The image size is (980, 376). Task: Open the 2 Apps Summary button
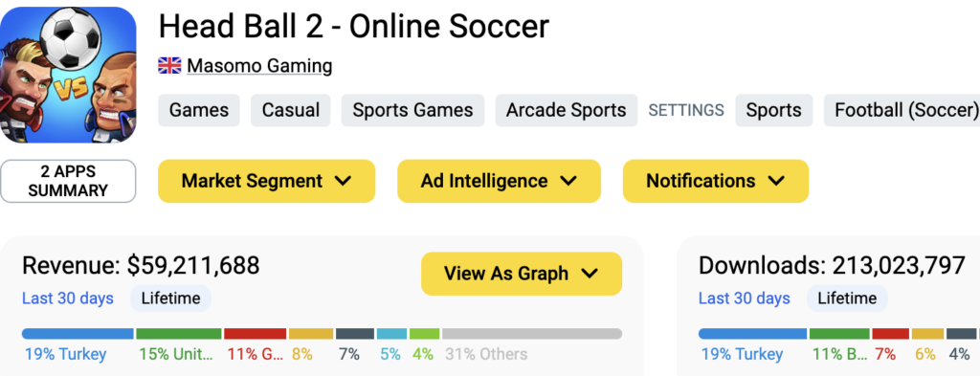coord(68,181)
